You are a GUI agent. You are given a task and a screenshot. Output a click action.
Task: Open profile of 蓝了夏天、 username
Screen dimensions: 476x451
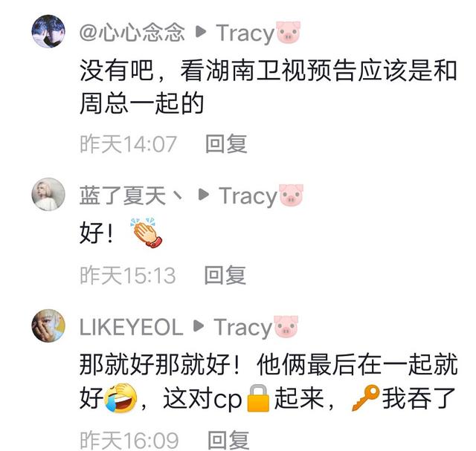coord(131,195)
